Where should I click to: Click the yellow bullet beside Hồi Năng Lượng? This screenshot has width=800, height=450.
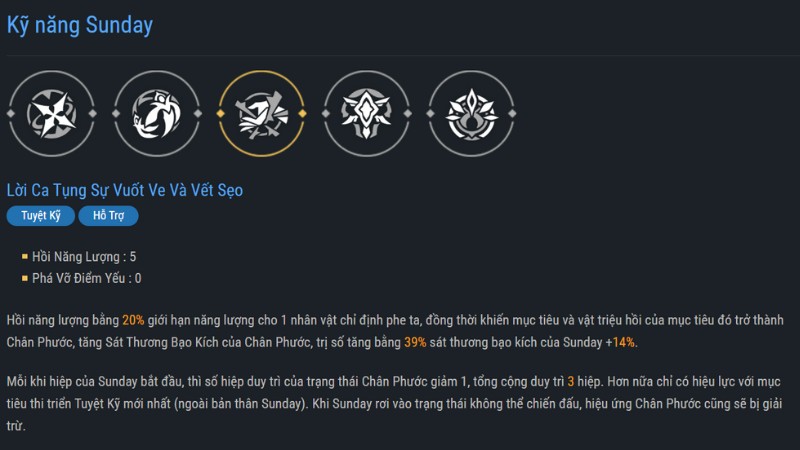tap(25, 257)
